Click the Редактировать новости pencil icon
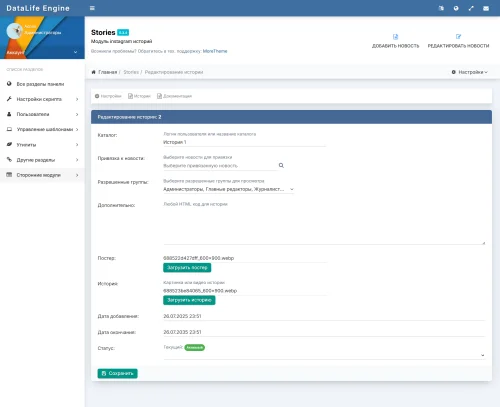Image resolution: width=500 pixels, height=407 pixels. (x=458, y=36)
